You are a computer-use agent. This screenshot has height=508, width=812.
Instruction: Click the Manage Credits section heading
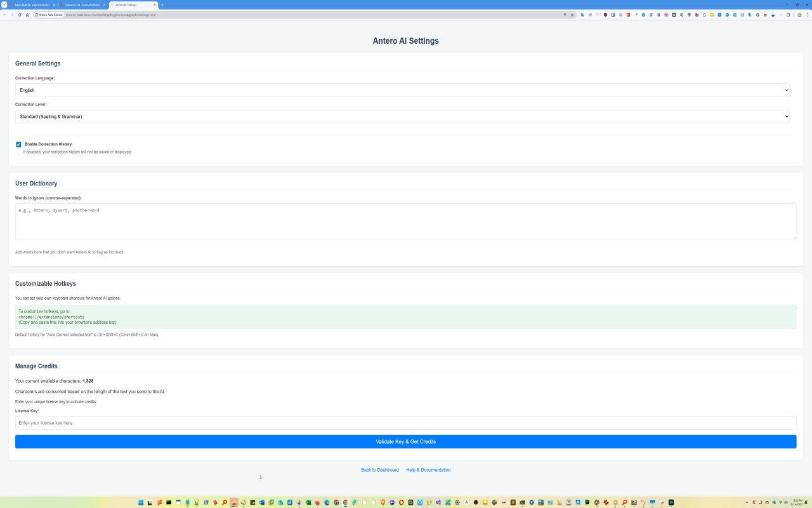[36, 366]
